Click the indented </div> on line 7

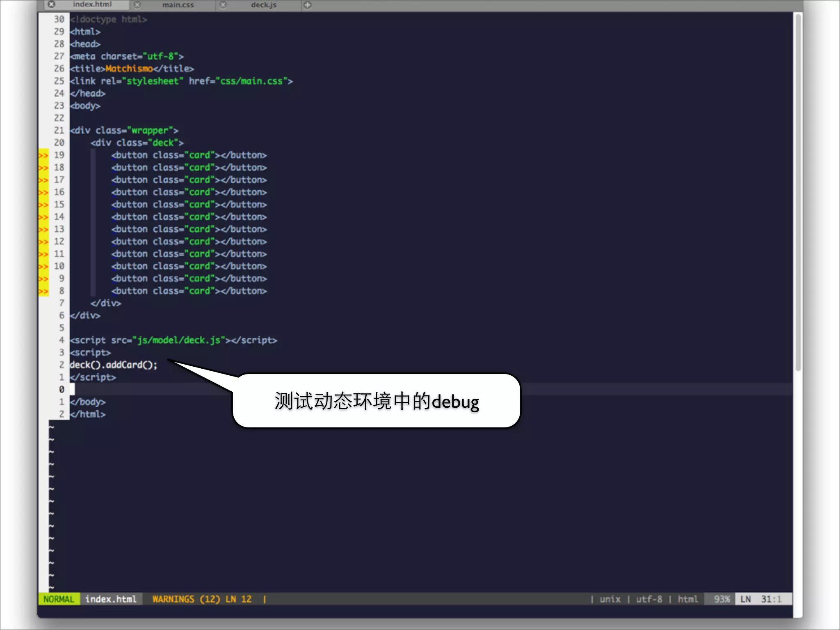106,303
